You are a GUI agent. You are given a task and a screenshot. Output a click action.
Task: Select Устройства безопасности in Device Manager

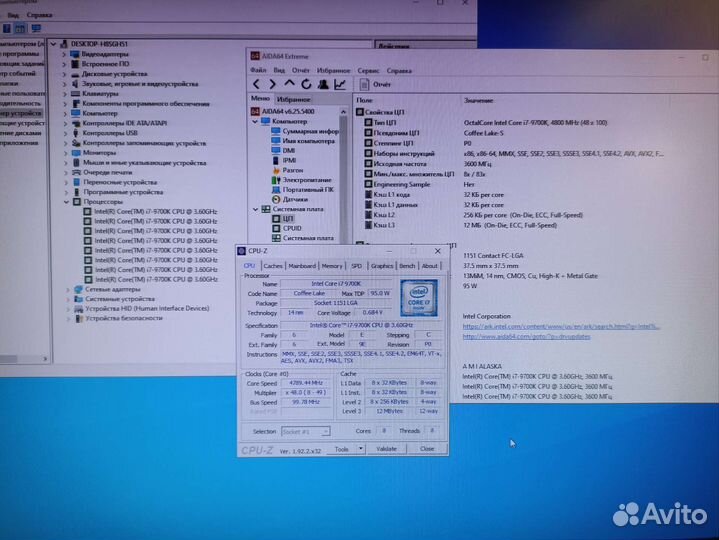click(119, 318)
